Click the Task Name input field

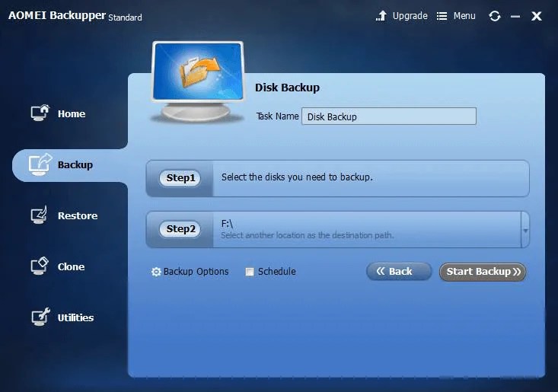(x=388, y=116)
